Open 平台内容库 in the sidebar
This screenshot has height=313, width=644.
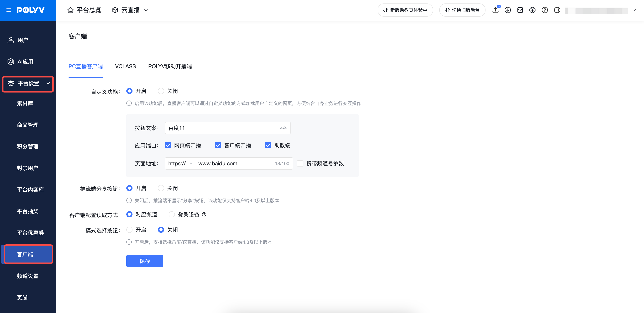click(30, 189)
